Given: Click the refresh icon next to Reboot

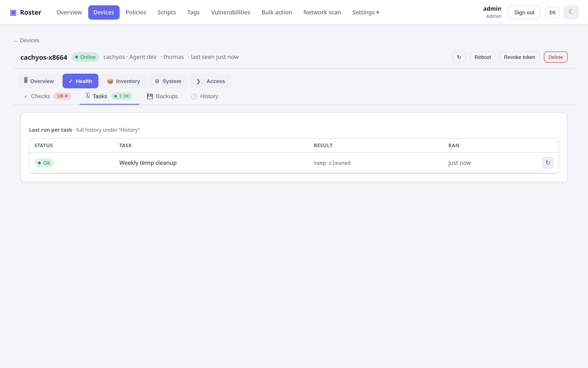Looking at the screenshot, I should [x=459, y=57].
